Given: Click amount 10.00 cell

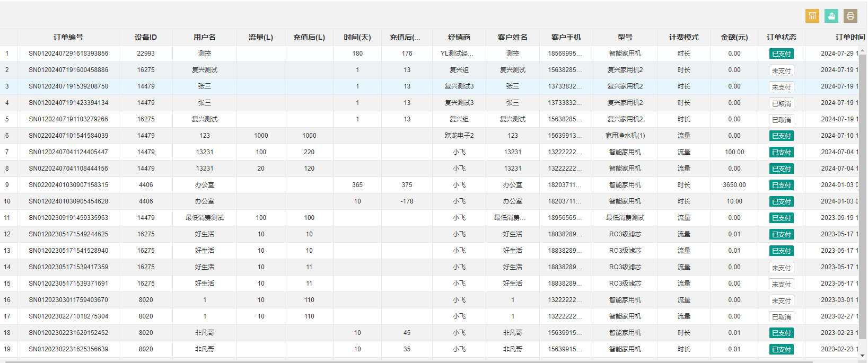Looking at the screenshot, I should (734, 201).
